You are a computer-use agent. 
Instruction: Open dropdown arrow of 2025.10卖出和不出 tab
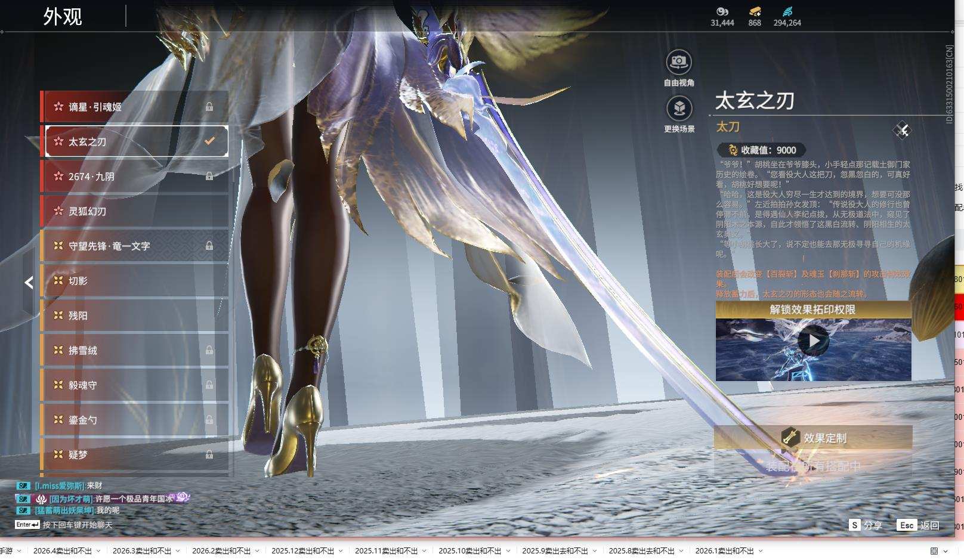pyautogui.click(x=508, y=551)
